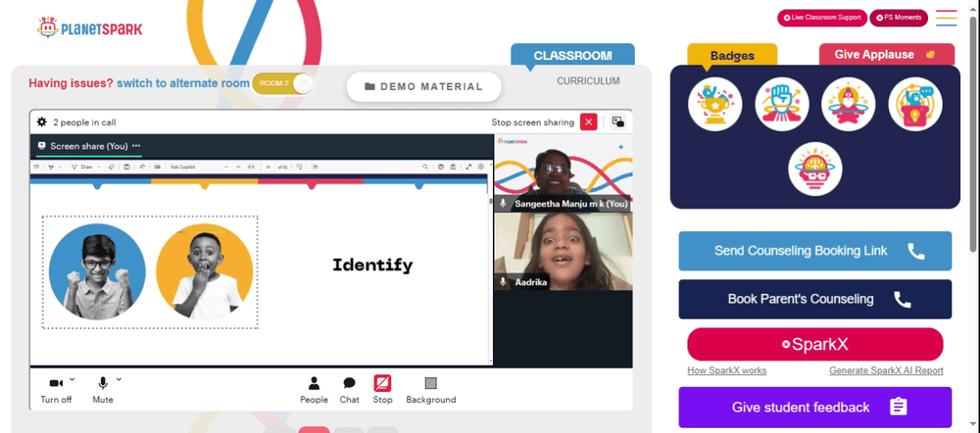Open the People panel

click(x=314, y=390)
